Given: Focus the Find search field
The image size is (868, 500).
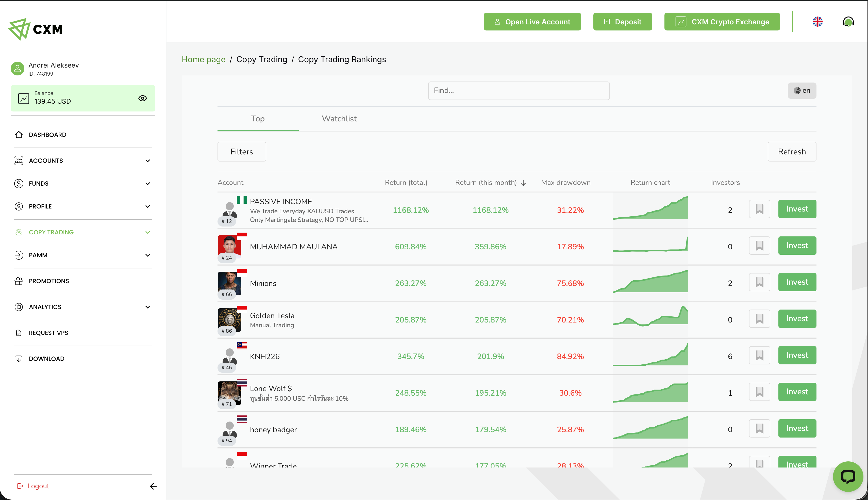Looking at the screenshot, I should 519,91.
